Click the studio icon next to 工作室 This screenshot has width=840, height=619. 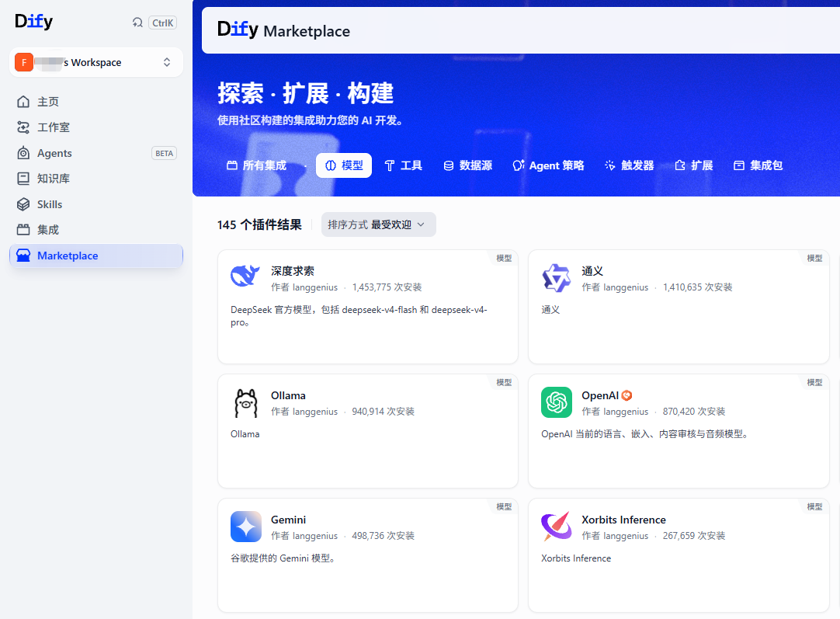23,127
